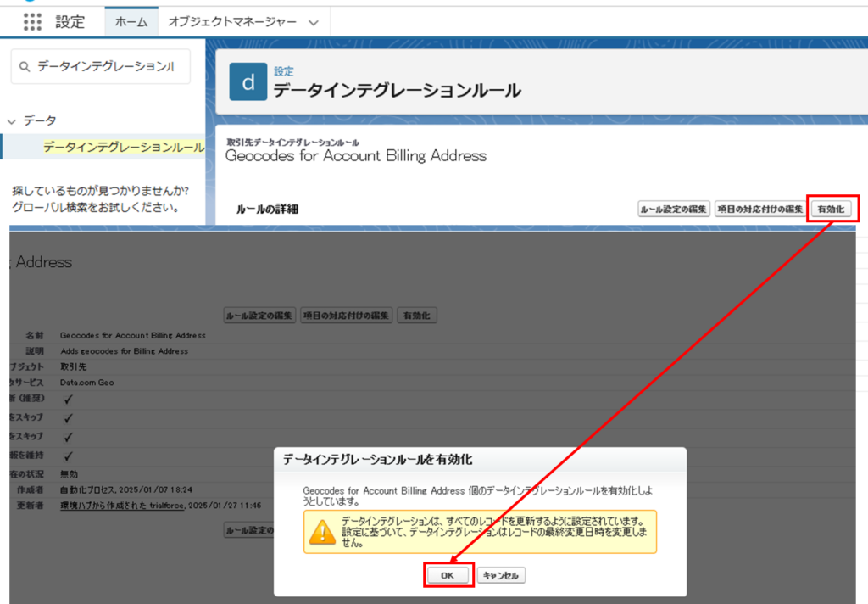Select データインテグレーションルール in the sidebar tree
This screenshot has height=604, width=868.
point(123,148)
